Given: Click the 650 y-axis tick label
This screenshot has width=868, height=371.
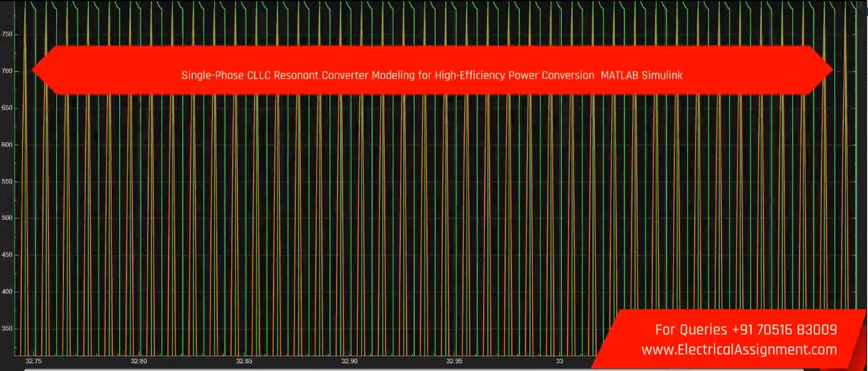Looking at the screenshot, I should pyautogui.click(x=6, y=108).
